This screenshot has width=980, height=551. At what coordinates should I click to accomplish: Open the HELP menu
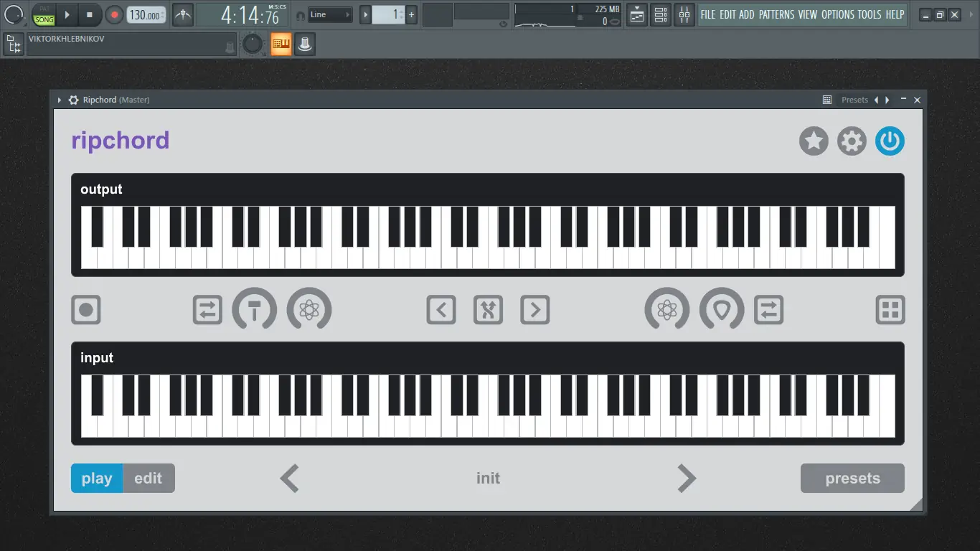tap(895, 14)
